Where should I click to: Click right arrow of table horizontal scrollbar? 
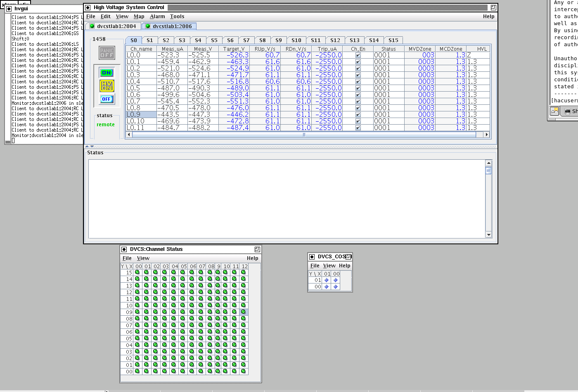point(486,135)
